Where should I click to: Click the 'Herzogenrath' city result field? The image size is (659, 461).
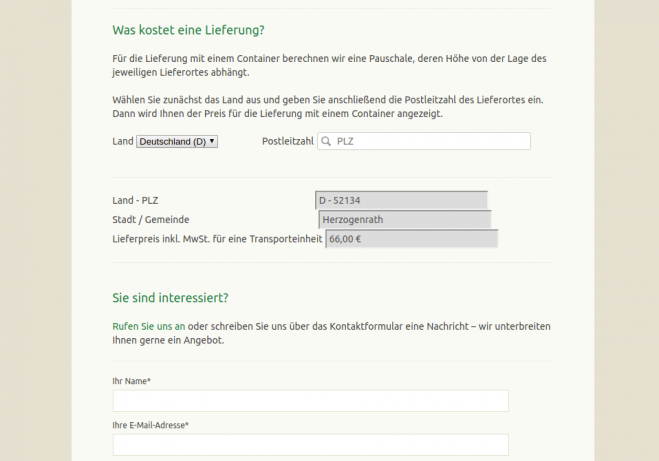(x=405, y=220)
